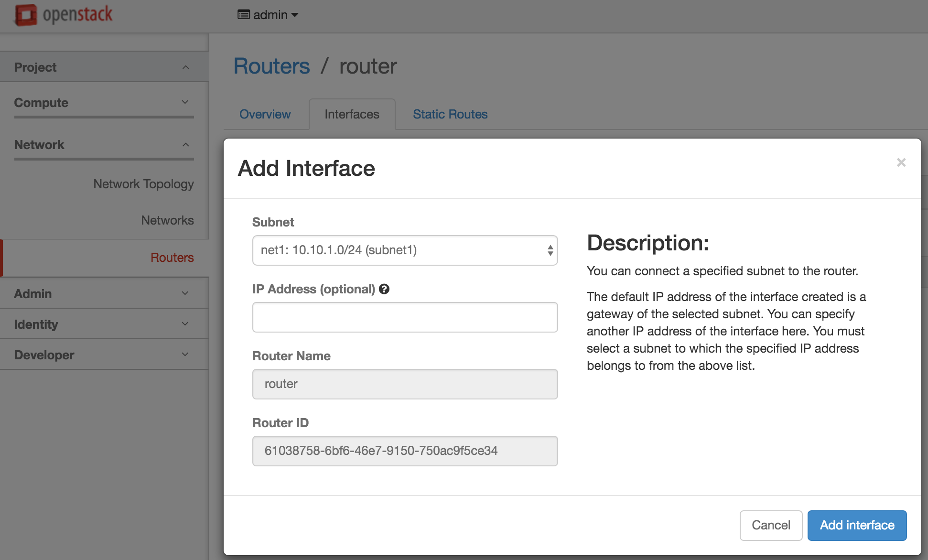Open Network Topology in sidebar
Image resolution: width=928 pixels, height=560 pixels.
pyautogui.click(x=143, y=184)
